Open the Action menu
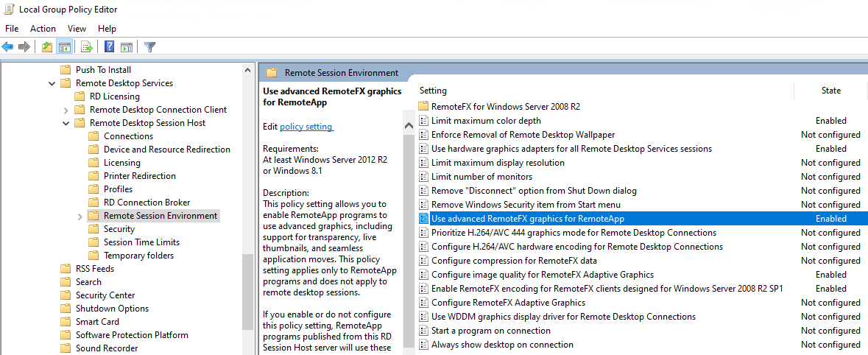The image size is (868, 355). pos(43,28)
